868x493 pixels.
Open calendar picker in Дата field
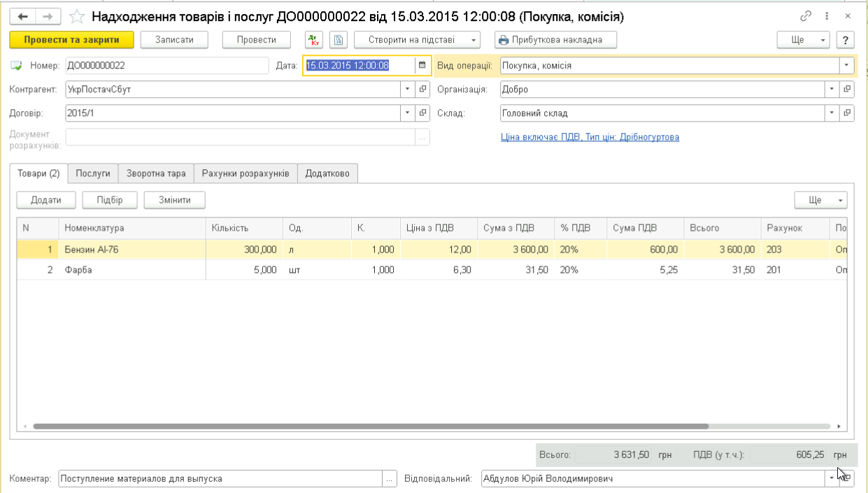422,66
